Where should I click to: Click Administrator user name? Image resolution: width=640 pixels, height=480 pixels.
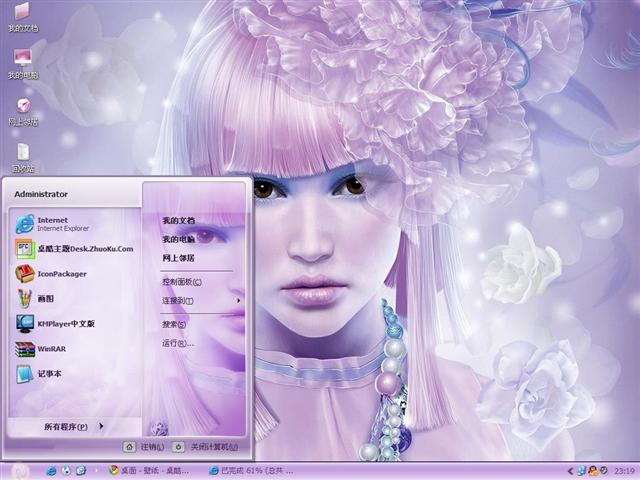[41, 194]
